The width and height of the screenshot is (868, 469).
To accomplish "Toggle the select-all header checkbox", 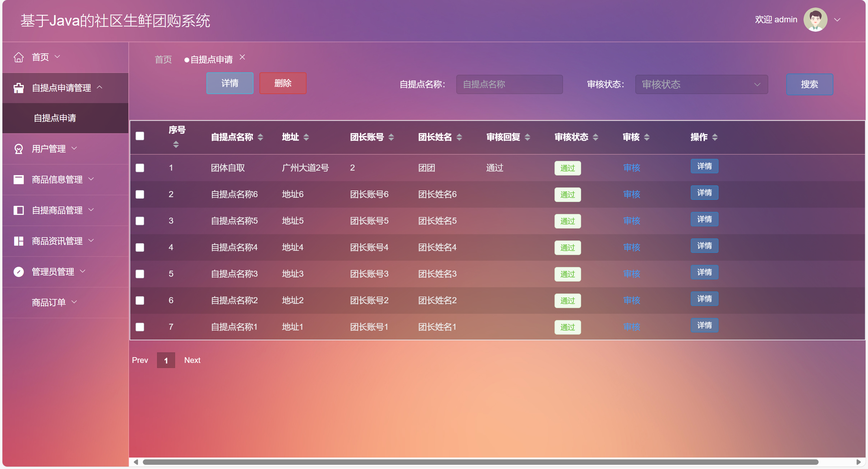I will pyautogui.click(x=140, y=136).
